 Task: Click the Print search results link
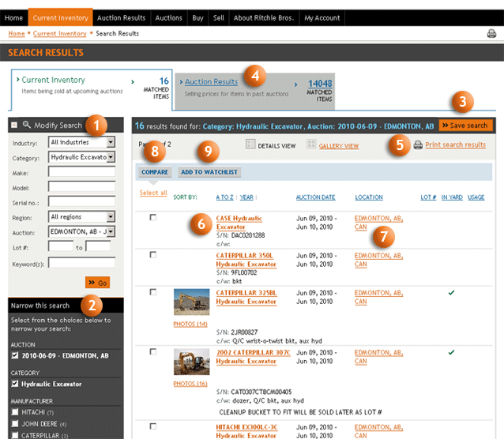pos(456,145)
